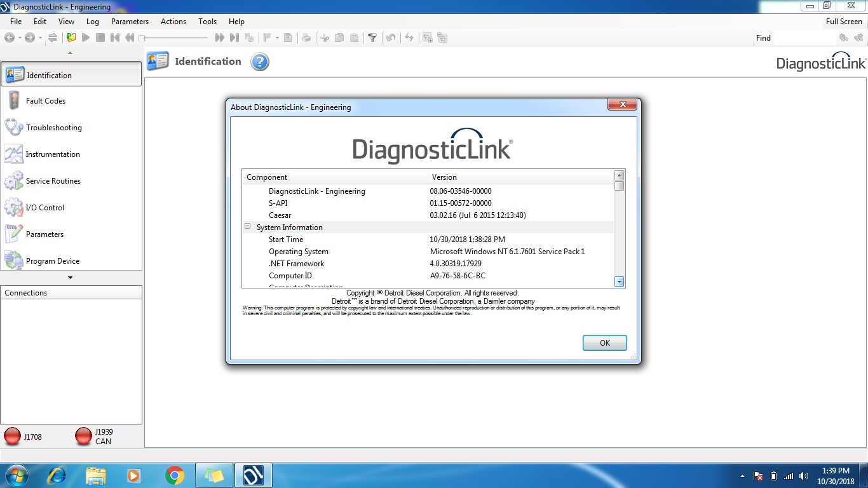The image size is (868, 488).
Task: Click the paste clipboard toolbar icon
Action: point(354,37)
